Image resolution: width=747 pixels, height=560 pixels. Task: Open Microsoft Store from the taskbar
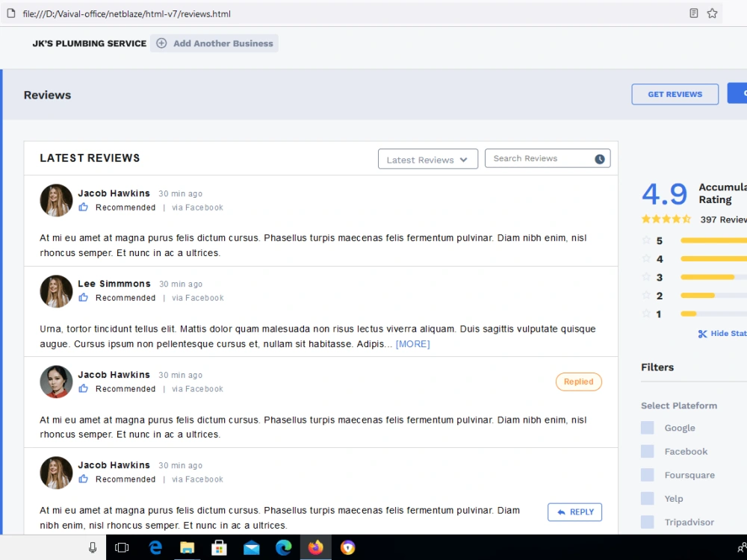[x=219, y=547]
